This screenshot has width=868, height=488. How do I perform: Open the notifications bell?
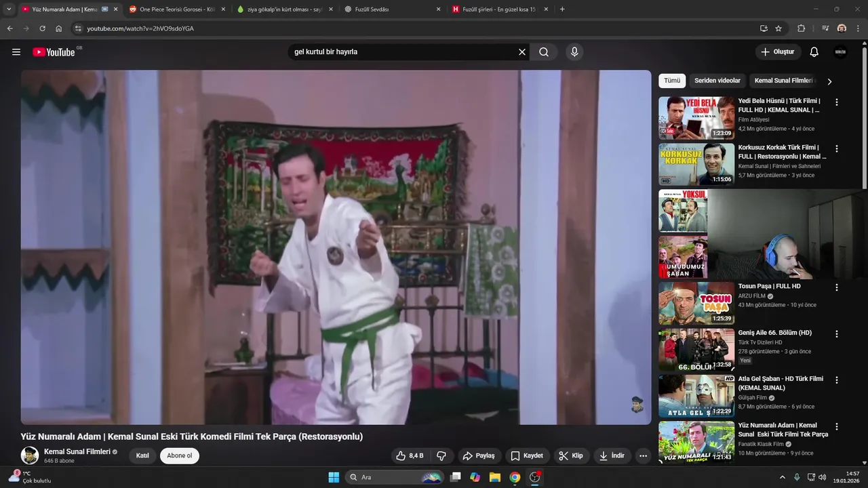814,52
